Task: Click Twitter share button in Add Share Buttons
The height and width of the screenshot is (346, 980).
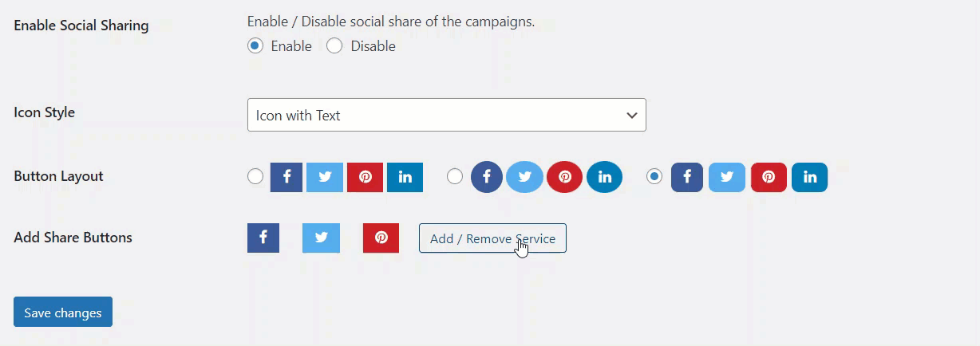Action: point(321,238)
